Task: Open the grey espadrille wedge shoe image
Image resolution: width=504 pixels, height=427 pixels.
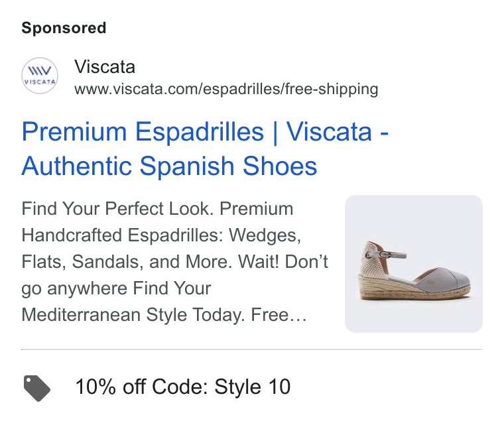Action: [413, 264]
